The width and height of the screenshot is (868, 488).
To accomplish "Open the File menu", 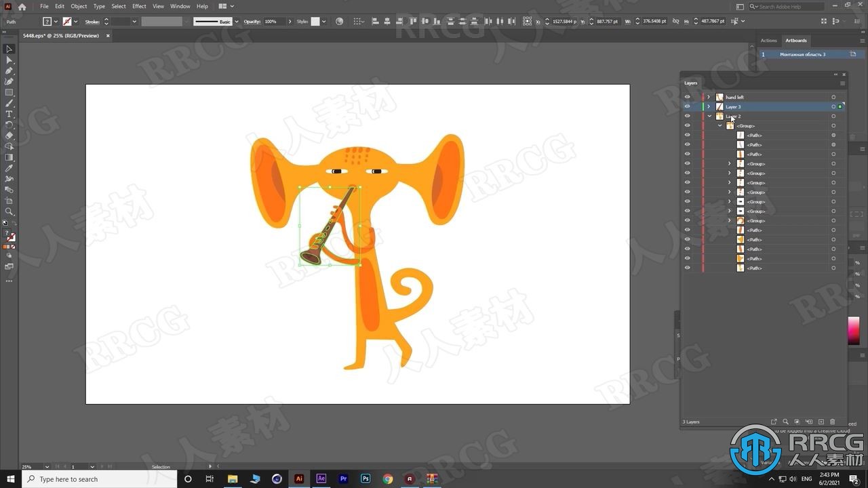I will click(44, 6).
